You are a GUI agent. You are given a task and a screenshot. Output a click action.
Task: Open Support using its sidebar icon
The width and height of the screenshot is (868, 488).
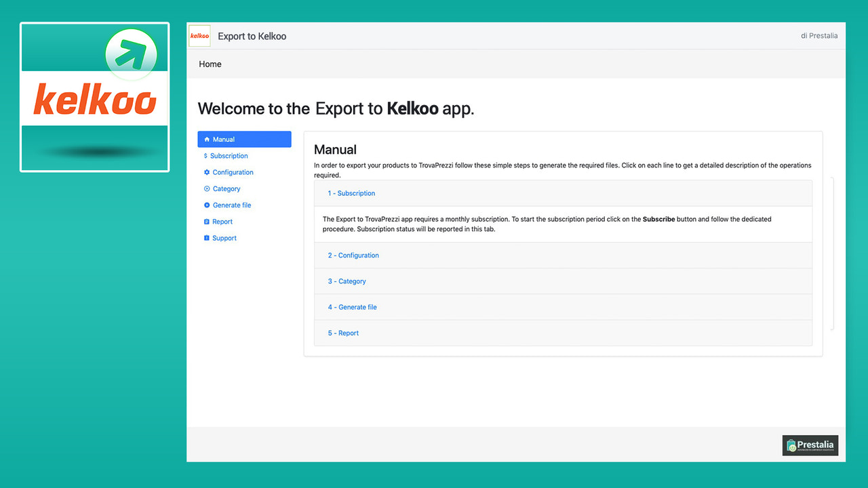208,237
